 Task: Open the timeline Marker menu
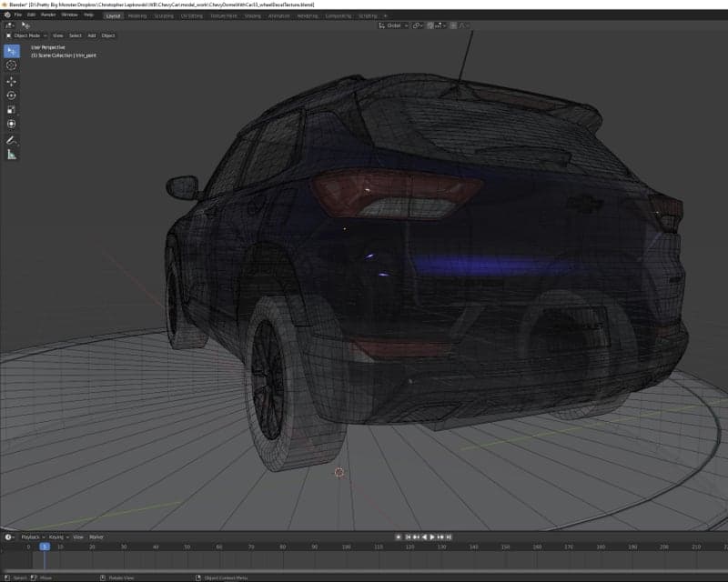[x=96, y=537]
